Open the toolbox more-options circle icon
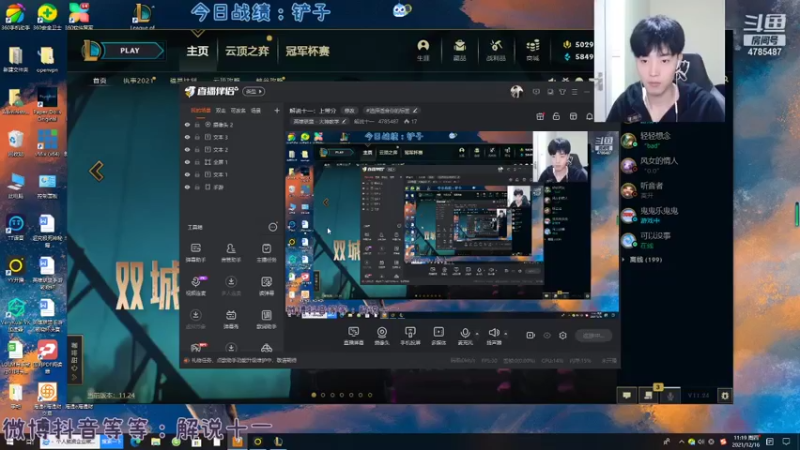 point(273,227)
